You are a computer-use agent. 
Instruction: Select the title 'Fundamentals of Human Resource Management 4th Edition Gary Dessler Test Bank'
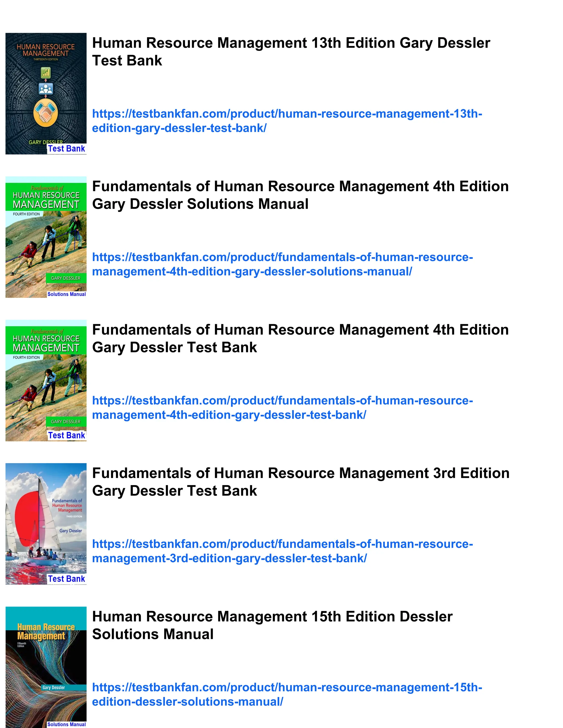(x=300, y=338)
